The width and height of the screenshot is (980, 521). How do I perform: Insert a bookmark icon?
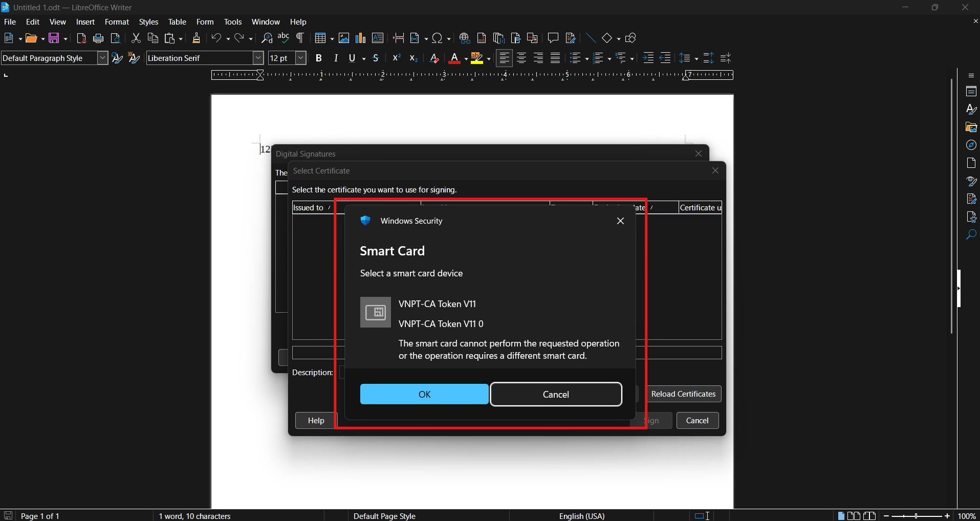(515, 38)
